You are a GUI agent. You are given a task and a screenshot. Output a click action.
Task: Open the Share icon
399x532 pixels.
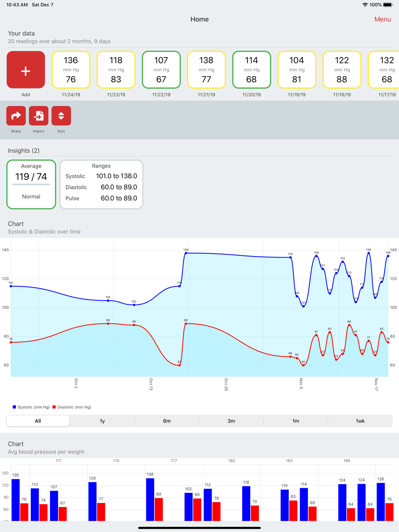[16, 116]
